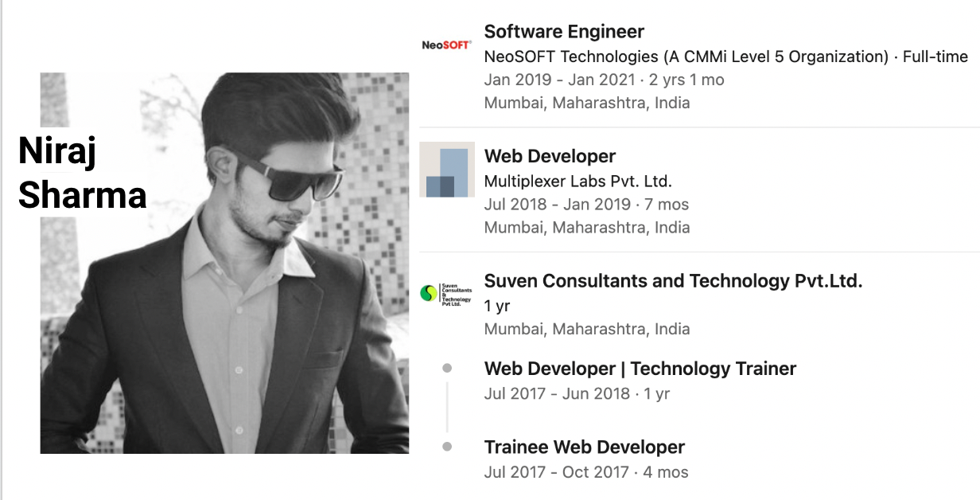Select the Web Developer | Technology Trainer role
Image resolution: width=980 pixels, height=500 pixels.
point(640,369)
